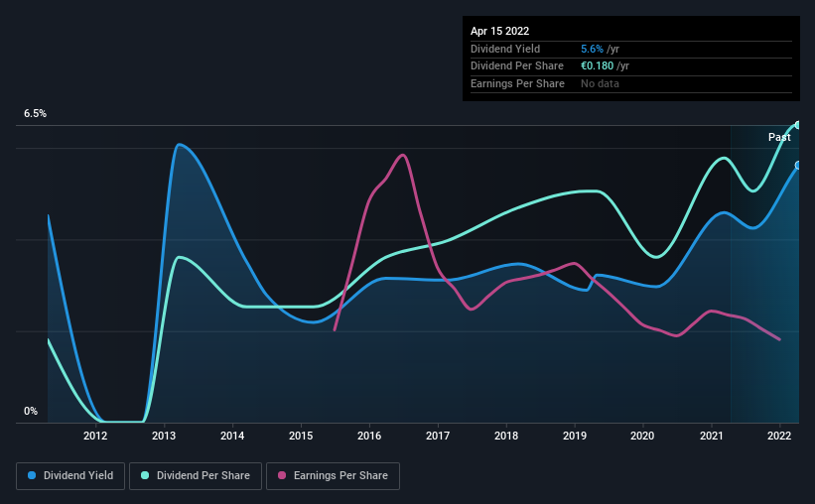Toggle the Dividend Yield legend button
This screenshot has height=504, width=815.
click(x=70, y=476)
